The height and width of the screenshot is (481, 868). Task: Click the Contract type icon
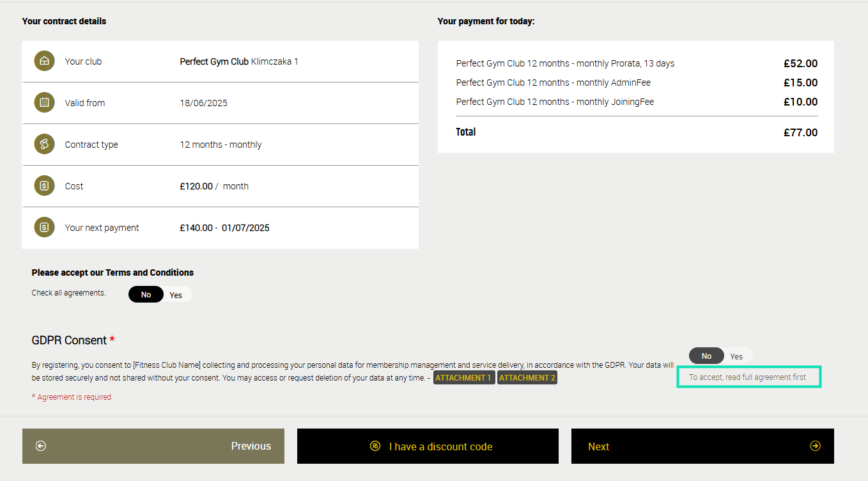coord(44,145)
